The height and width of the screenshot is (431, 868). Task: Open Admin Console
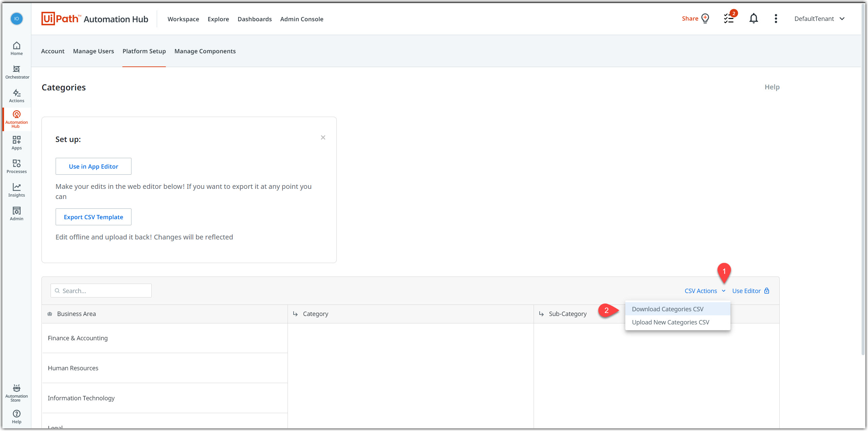pos(302,19)
